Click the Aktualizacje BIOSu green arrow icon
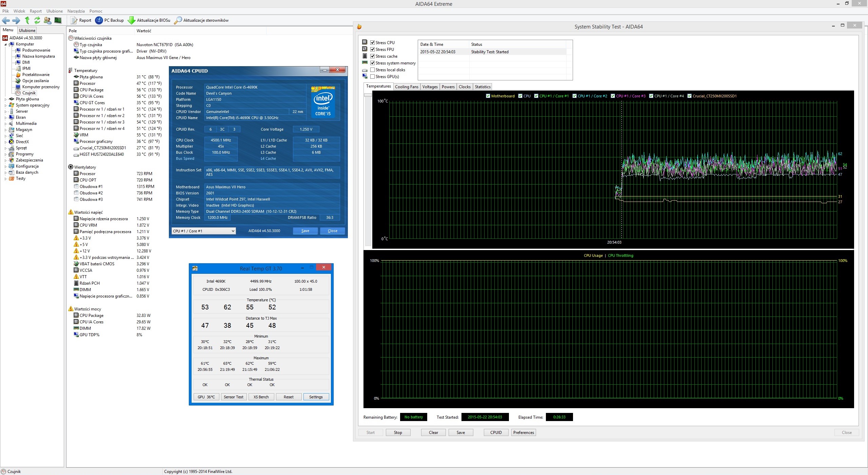Image resolution: width=868 pixels, height=475 pixels. (131, 20)
